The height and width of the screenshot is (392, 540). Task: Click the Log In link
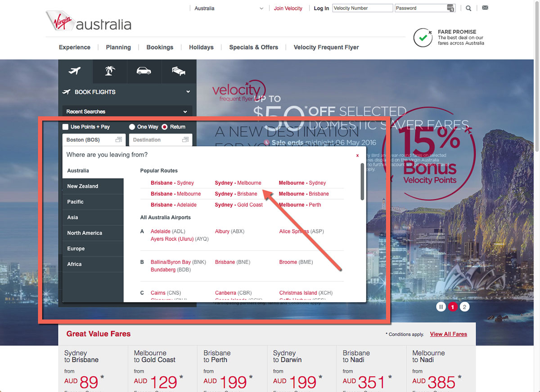[321, 8]
